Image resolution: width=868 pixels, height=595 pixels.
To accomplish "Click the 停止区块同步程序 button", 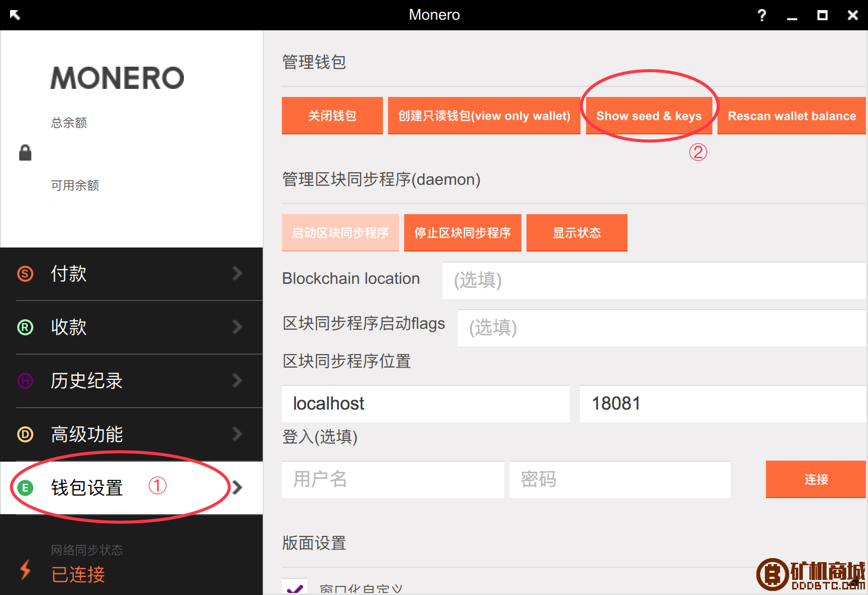I will pos(463,233).
